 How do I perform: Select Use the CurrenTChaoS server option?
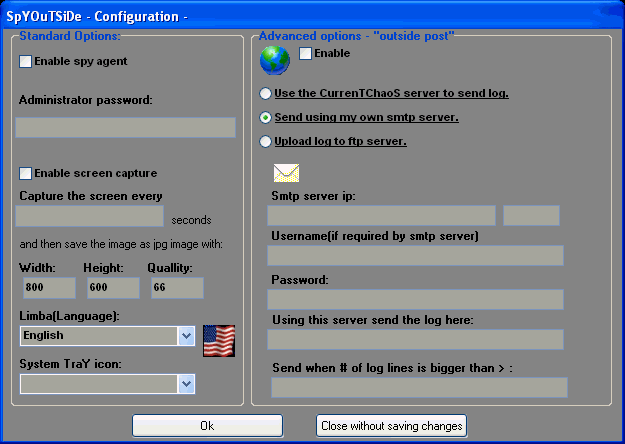point(265,94)
